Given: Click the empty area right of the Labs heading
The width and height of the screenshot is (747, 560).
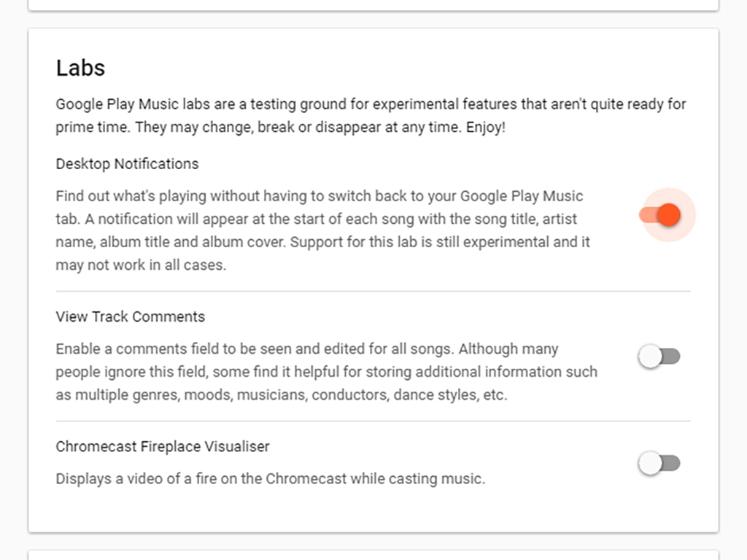Looking at the screenshot, I should pos(401,68).
